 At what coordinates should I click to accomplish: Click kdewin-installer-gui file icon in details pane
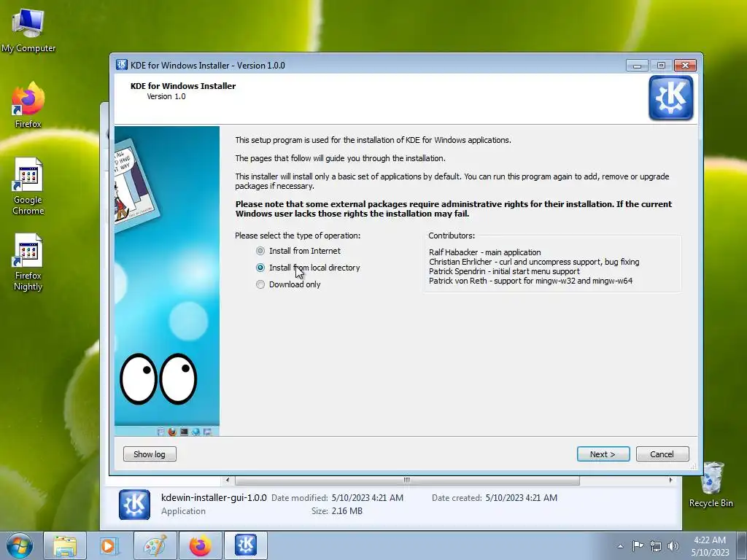(x=134, y=505)
